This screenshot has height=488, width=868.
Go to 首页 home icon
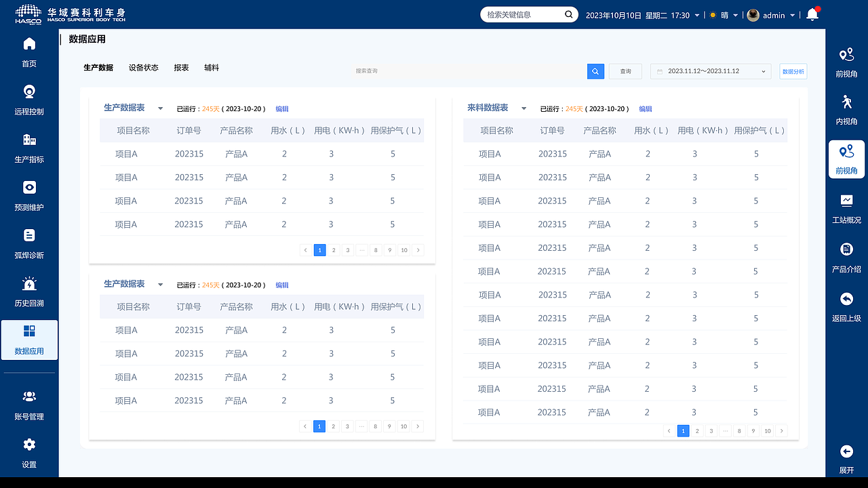coord(29,44)
